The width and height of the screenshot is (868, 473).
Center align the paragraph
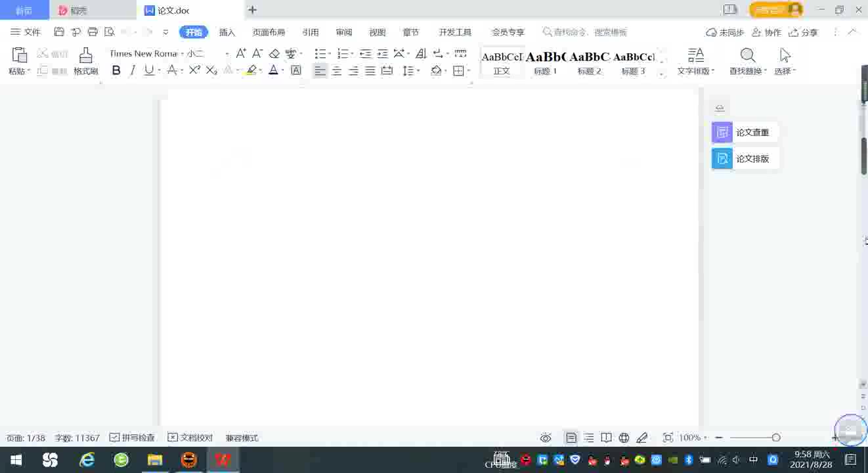[337, 70]
